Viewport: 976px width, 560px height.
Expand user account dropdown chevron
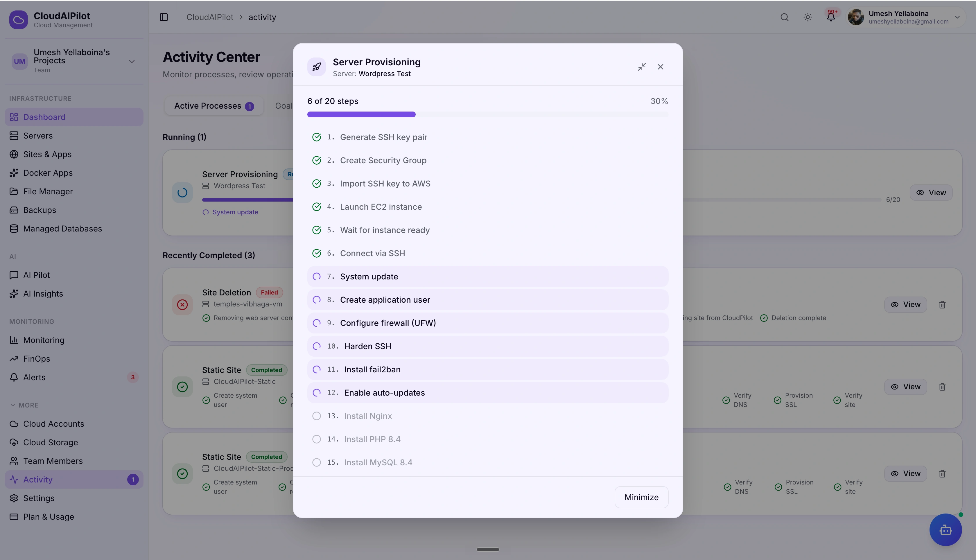(957, 17)
